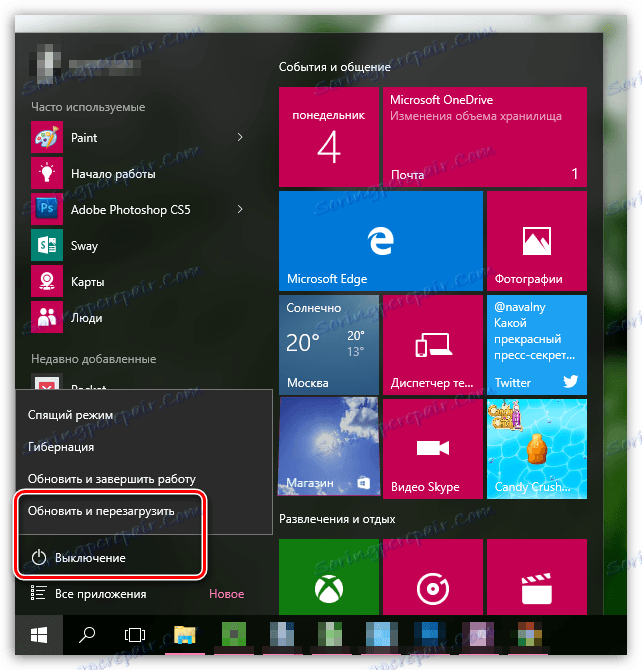
Task: Open the calendar tile showing понедельник 4
Action: point(329,137)
